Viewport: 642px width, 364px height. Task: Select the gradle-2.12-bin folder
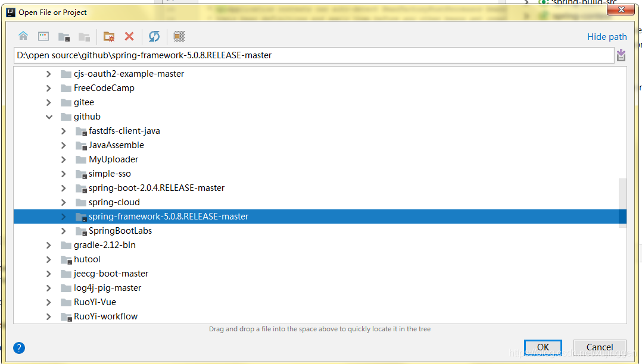(104, 246)
